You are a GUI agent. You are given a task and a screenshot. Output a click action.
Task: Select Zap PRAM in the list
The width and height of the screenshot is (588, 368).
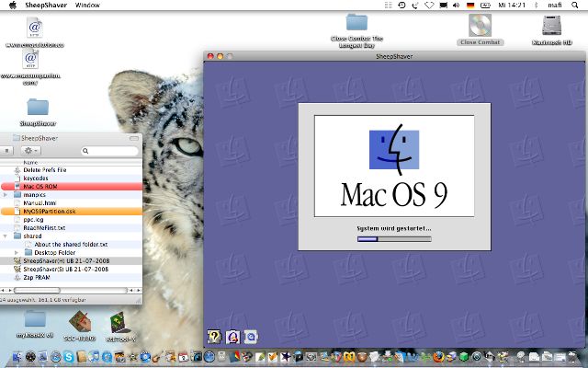[37, 278]
